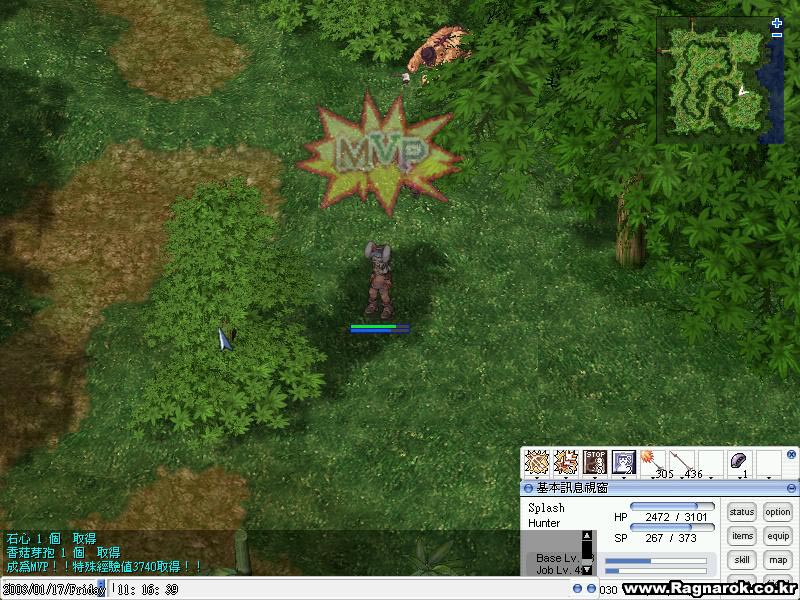Click the job experience progress bar
Image resolution: width=800 pixels, height=600 pixels.
[x=656, y=571]
